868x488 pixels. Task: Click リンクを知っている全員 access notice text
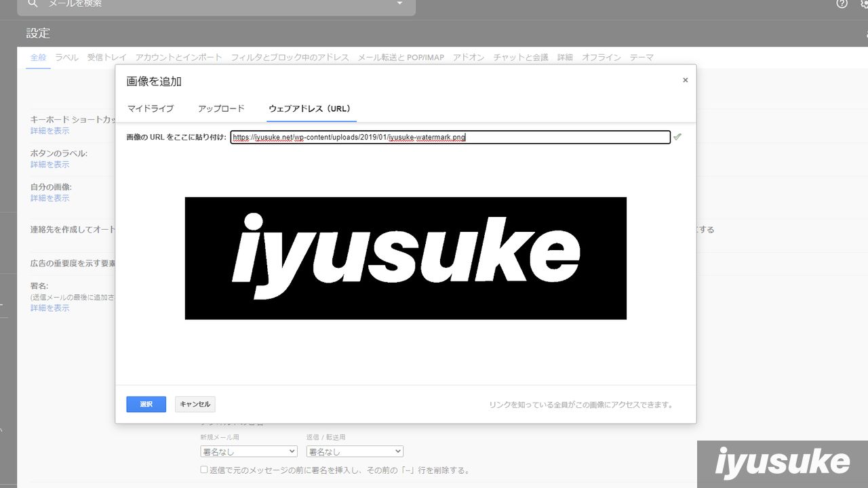(582, 405)
